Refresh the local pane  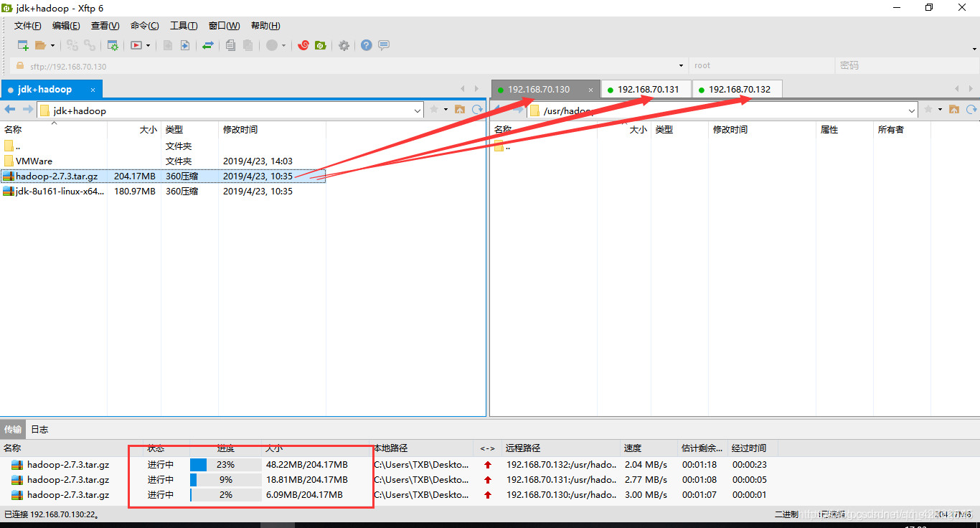[x=477, y=110]
